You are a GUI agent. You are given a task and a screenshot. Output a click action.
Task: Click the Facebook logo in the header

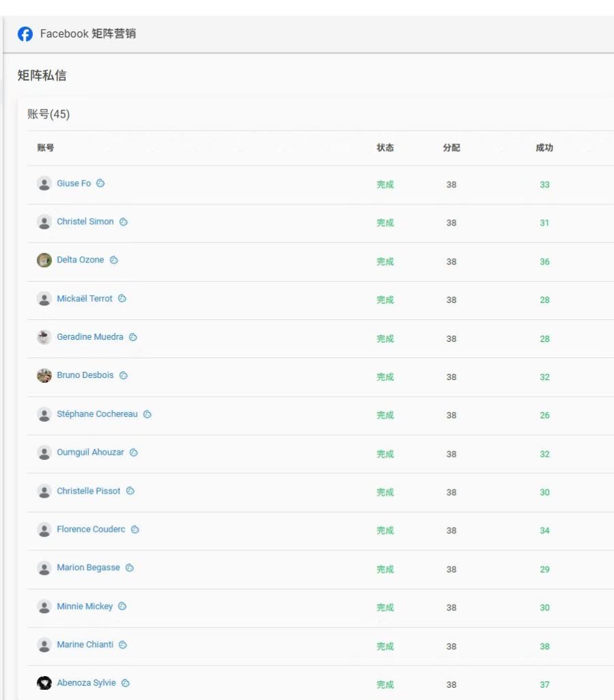pyautogui.click(x=25, y=34)
